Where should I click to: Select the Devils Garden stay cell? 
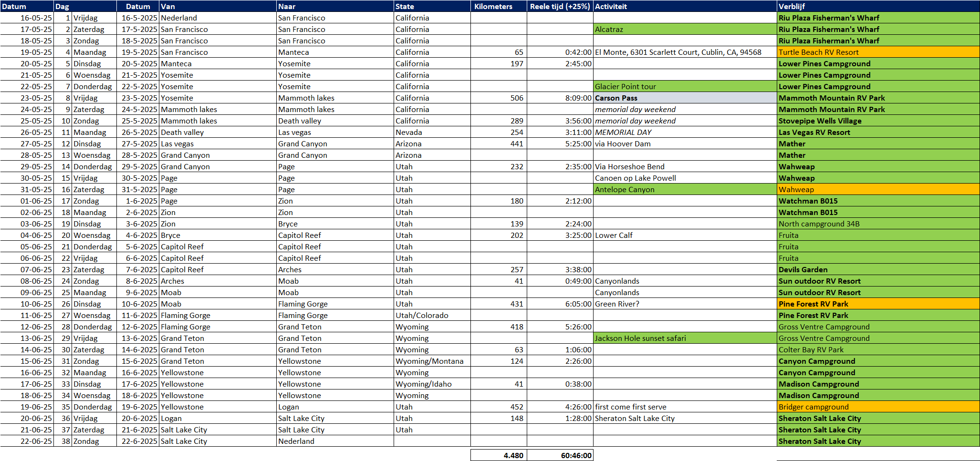(x=878, y=270)
